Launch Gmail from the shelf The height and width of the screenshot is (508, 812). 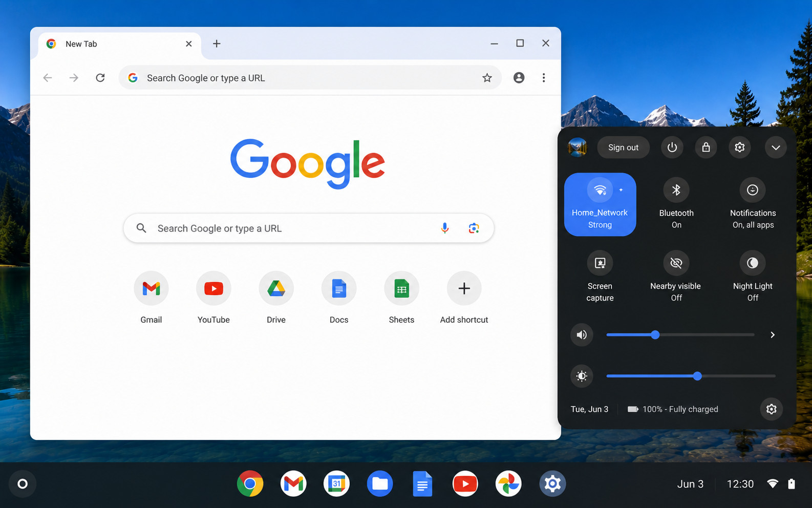(x=293, y=484)
